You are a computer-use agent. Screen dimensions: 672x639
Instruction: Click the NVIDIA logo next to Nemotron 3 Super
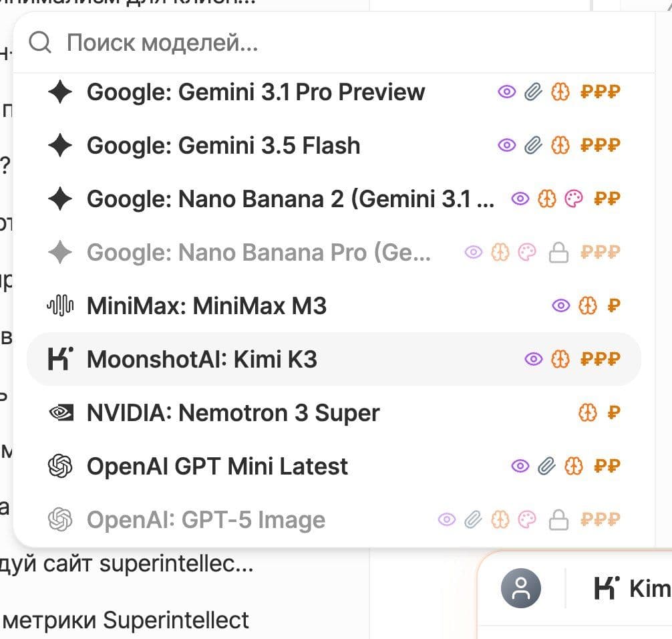pos(60,412)
